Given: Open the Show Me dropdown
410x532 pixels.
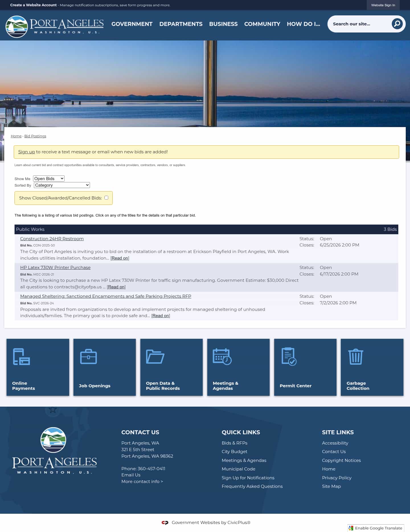Looking at the screenshot, I should click(x=49, y=179).
